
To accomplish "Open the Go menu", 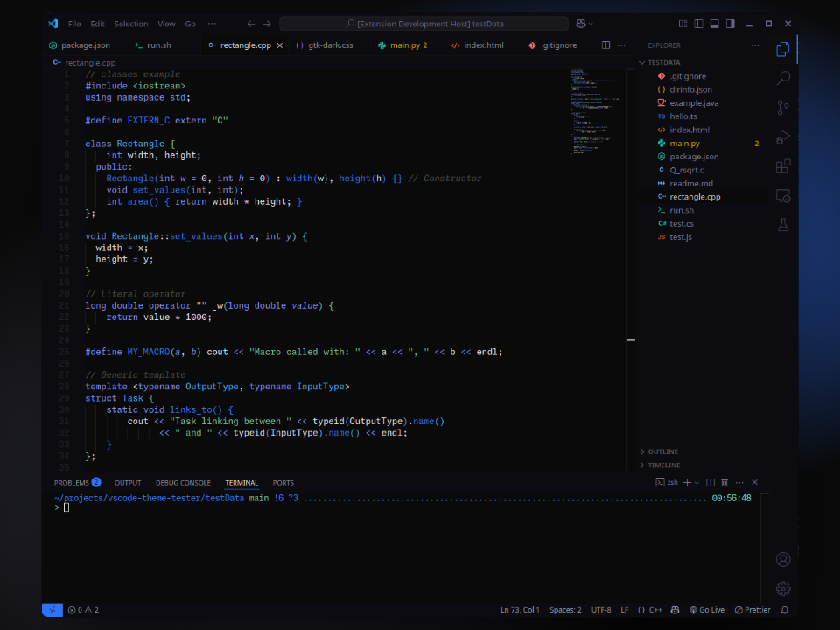I will pos(190,24).
